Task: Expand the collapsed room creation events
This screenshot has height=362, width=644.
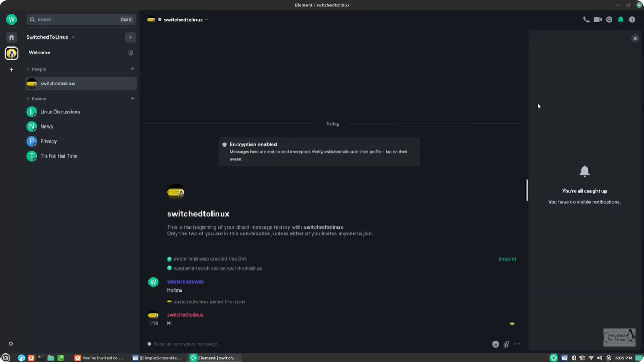Action: click(507, 259)
